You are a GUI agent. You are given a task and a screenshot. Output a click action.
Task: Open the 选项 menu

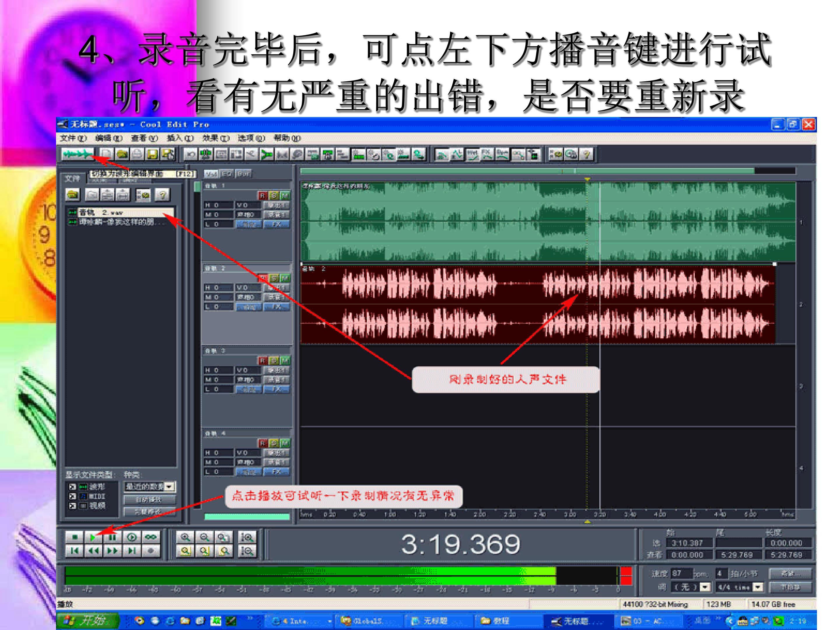(251, 138)
